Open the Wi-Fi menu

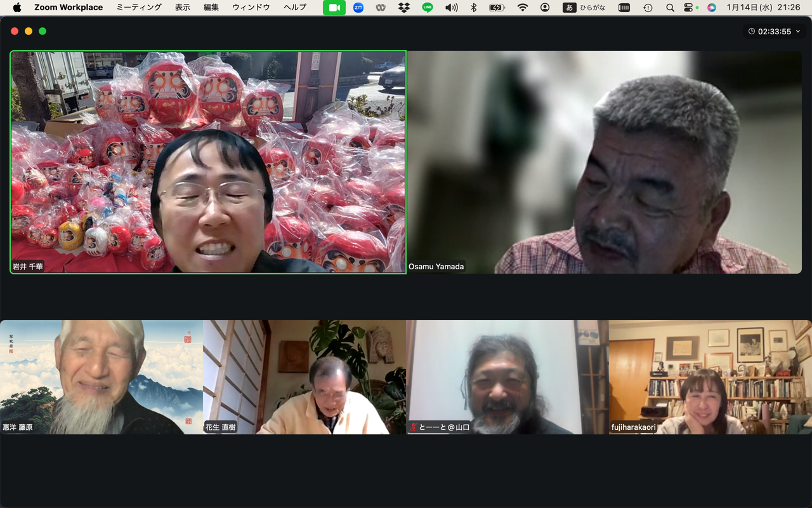click(523, 8)
